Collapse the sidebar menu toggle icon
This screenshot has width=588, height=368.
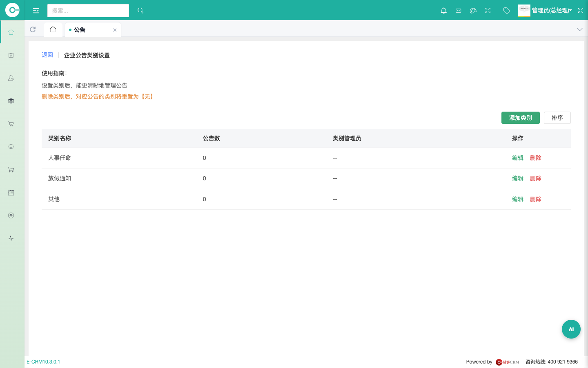click(36, 11)
